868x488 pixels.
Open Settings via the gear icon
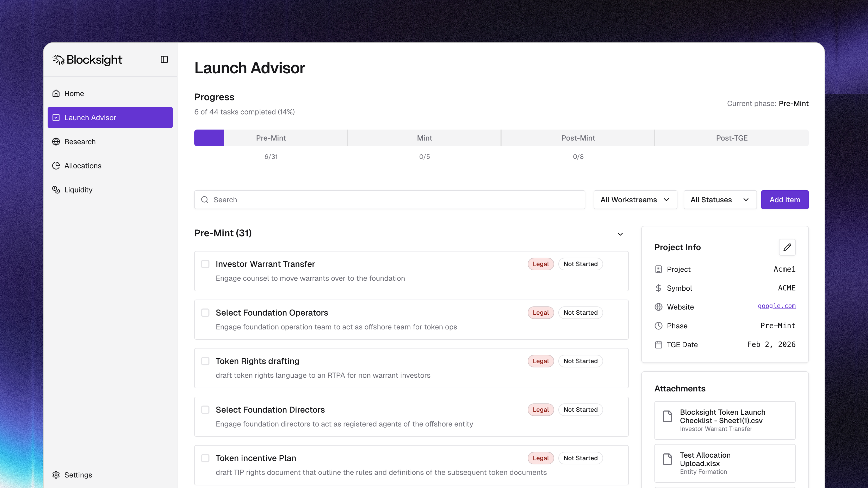click(56, 474)
